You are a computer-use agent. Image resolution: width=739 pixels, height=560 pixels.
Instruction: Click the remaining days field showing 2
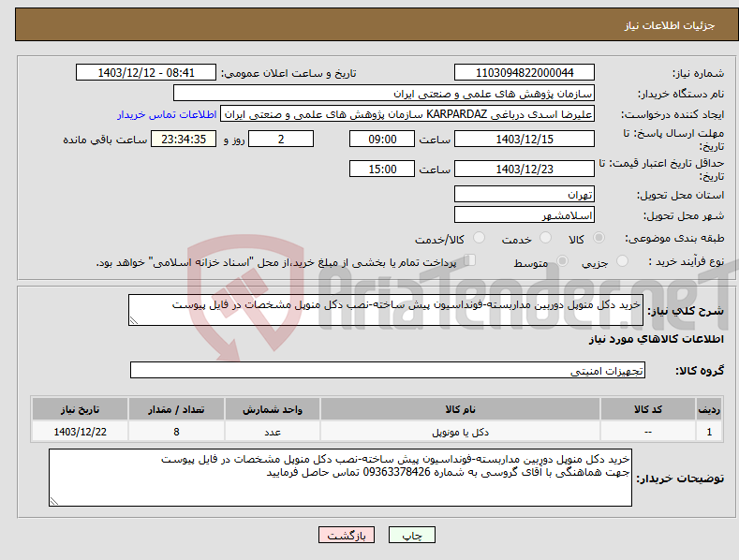tap(281, 139)
